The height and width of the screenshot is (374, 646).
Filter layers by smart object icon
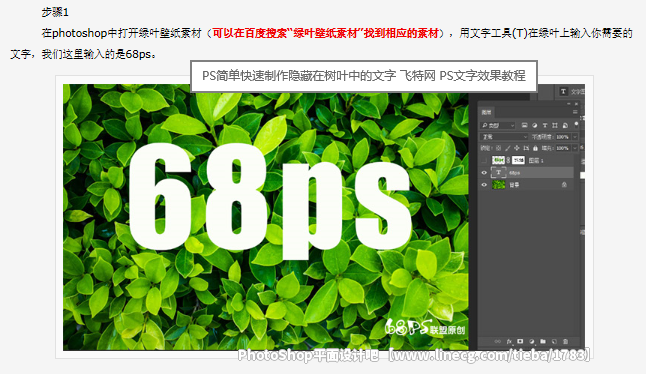(x=565, y=125)
